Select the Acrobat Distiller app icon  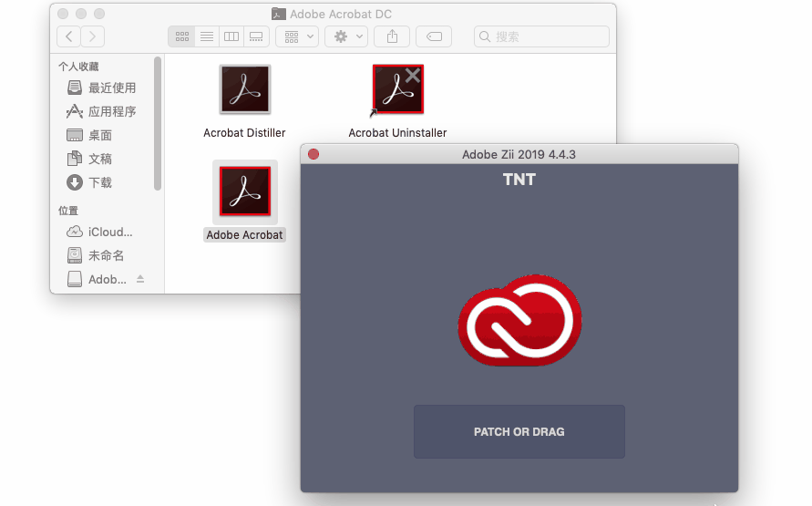click(x=245, y=89)
